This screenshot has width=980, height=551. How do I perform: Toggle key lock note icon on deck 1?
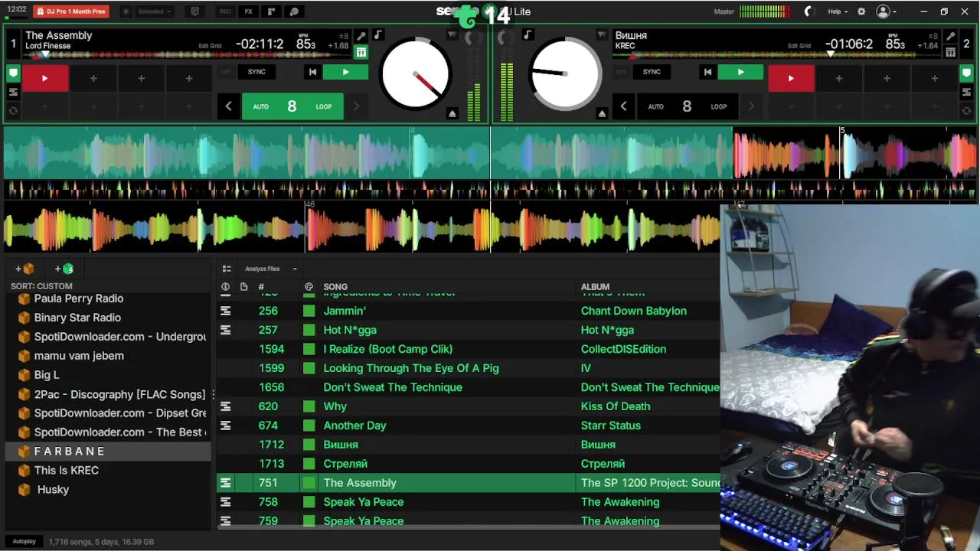[377, 36]
